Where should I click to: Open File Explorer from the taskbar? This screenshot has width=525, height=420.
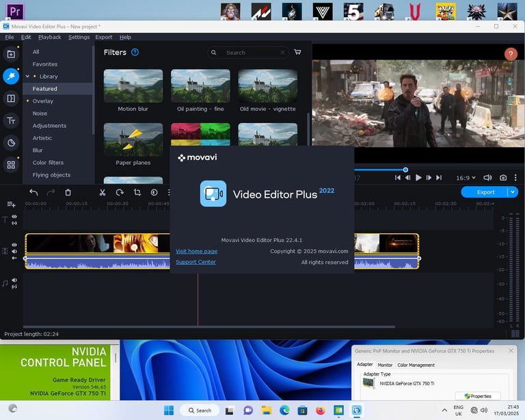tap(267, 410)
